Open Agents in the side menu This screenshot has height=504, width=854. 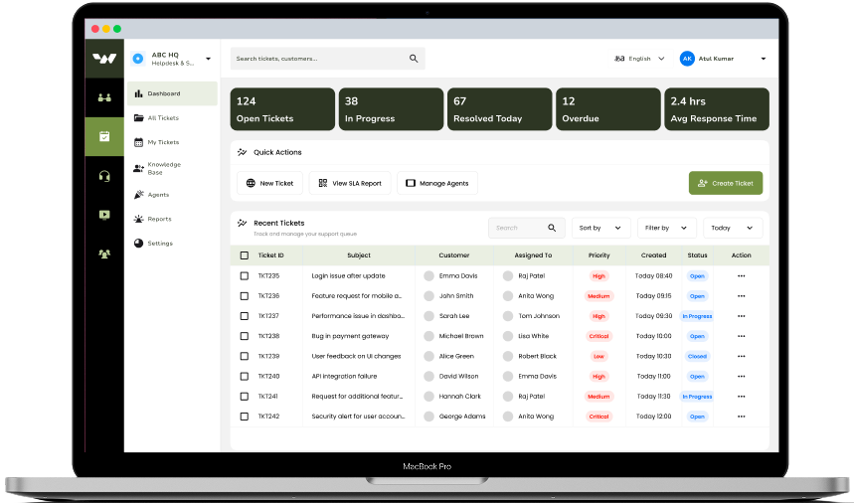pyautogui.click(x=172, y=195)
